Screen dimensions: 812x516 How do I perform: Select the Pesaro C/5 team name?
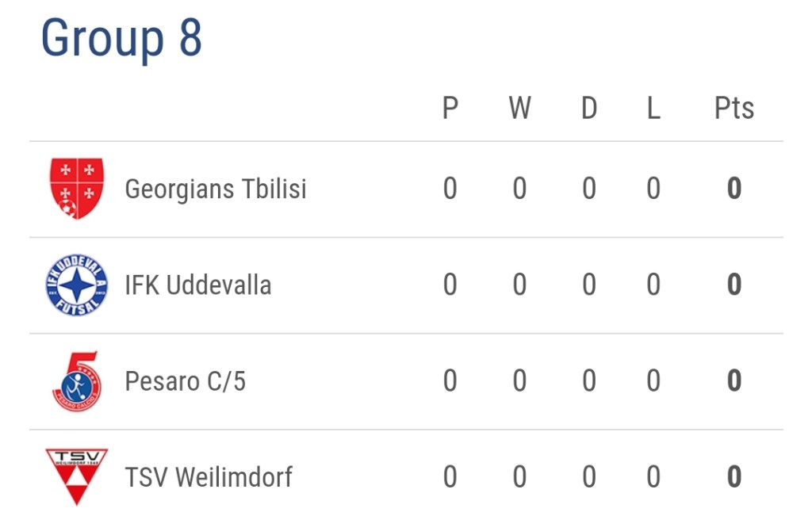pos(186,381)
